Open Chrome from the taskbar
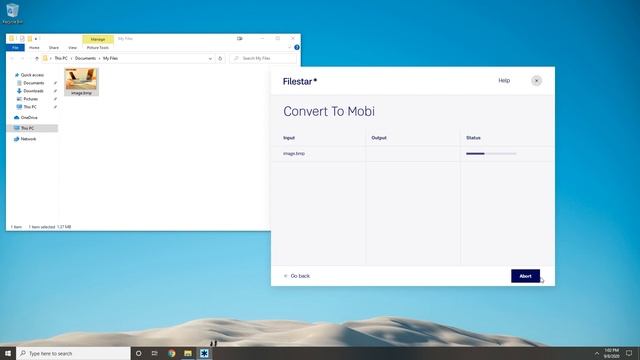The width and height of the screenshot is (640, 360). point(171,353)
